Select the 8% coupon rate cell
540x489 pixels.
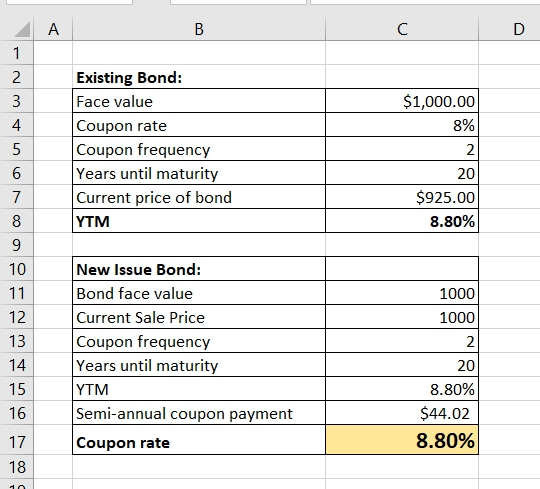(x=402, y=125)
